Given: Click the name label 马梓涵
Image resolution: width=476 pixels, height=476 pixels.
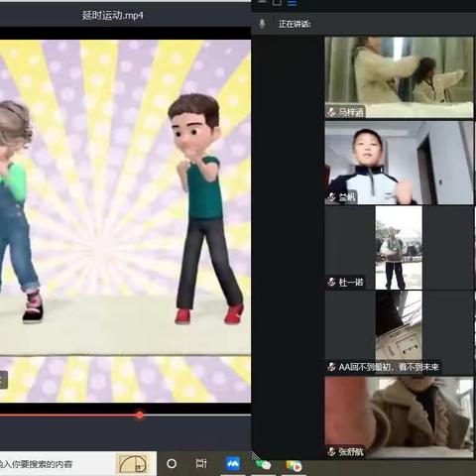Looking at the screenshot, I should [x=351, y=112].
